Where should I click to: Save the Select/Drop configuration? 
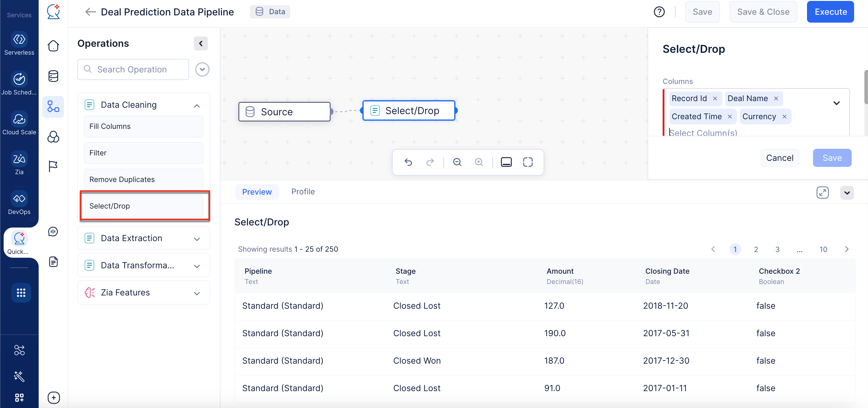(832, 158)
